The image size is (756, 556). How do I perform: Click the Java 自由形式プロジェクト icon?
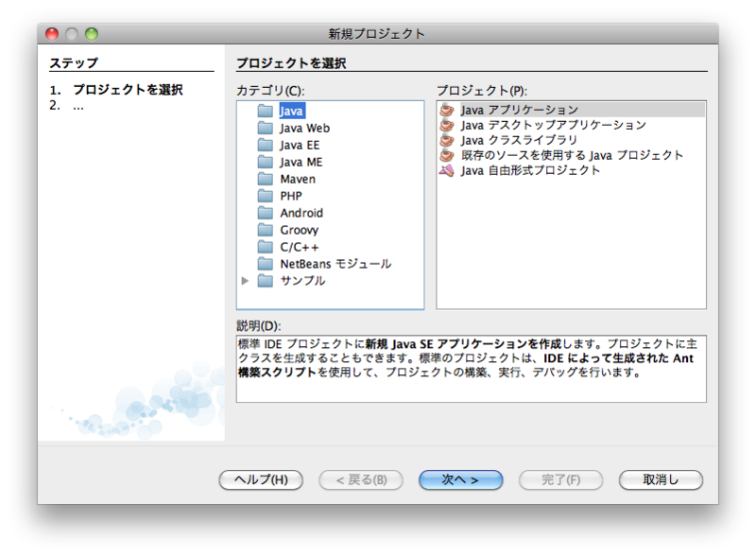[x=447, y=170]
